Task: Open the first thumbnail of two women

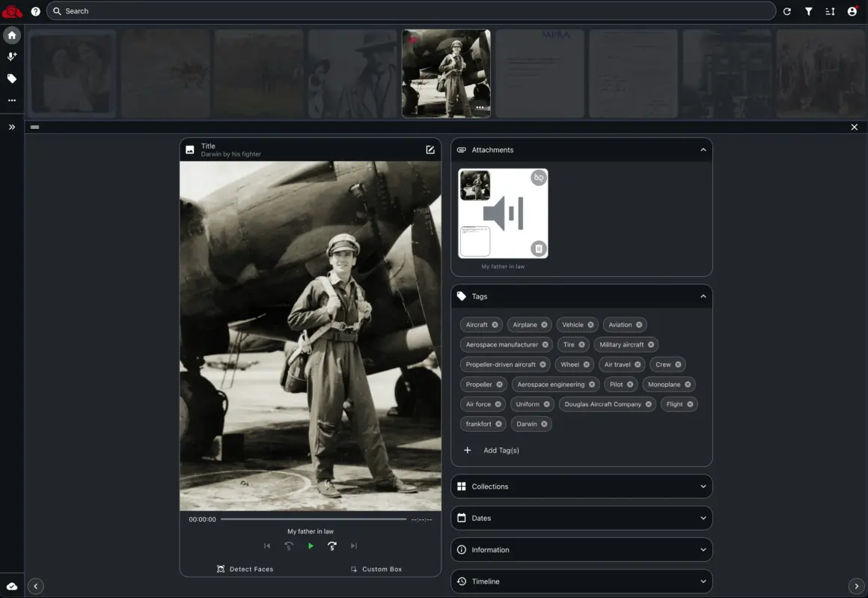Action: point(72,73)
